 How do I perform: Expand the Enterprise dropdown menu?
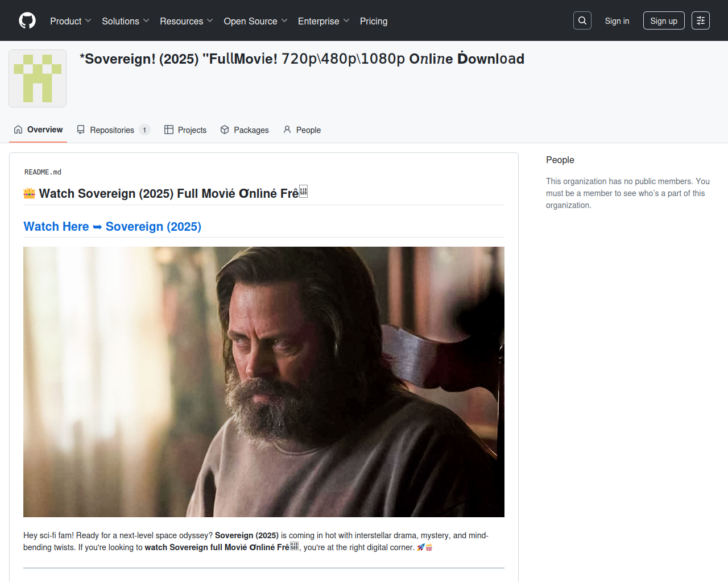point(323,21)
